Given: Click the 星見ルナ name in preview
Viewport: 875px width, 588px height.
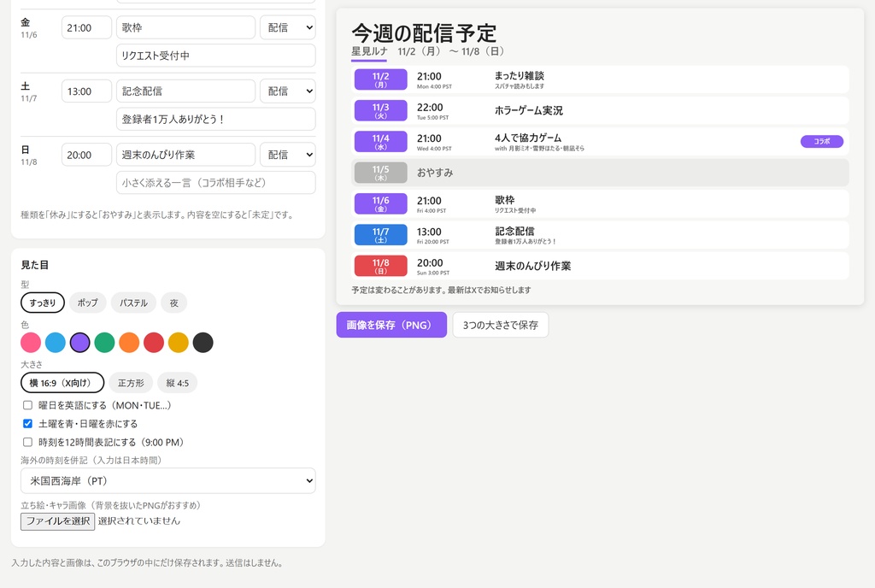Looking at the screenshot, I should [x=369, y=51].
